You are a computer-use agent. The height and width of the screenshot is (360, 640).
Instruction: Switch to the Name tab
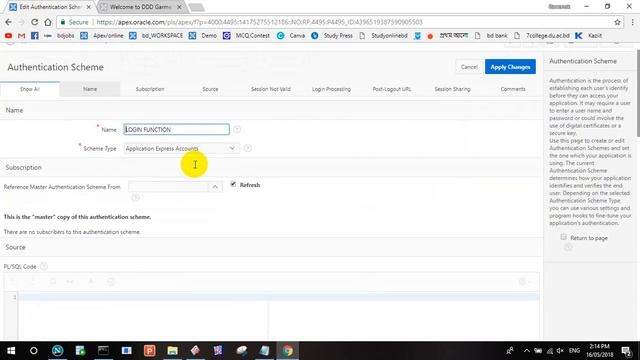[90, 89]
